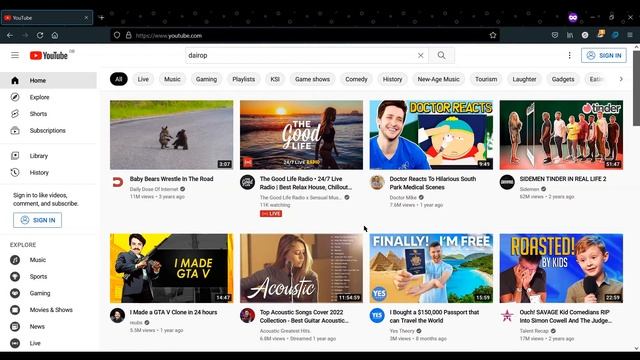Open Sports under Explore section
Screen dimensions: 640x360
click(48, 277)
